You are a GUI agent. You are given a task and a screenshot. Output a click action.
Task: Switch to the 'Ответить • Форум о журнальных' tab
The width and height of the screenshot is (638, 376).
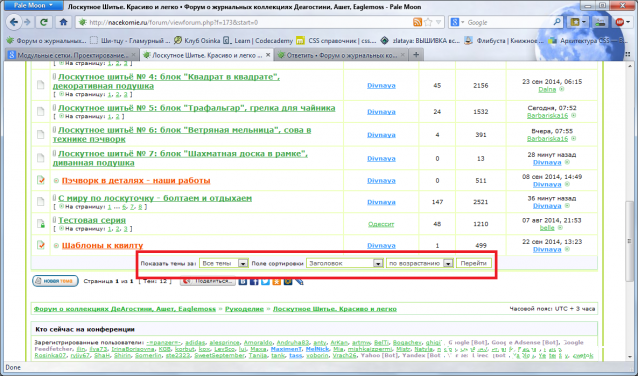click(x=341, y=55)
